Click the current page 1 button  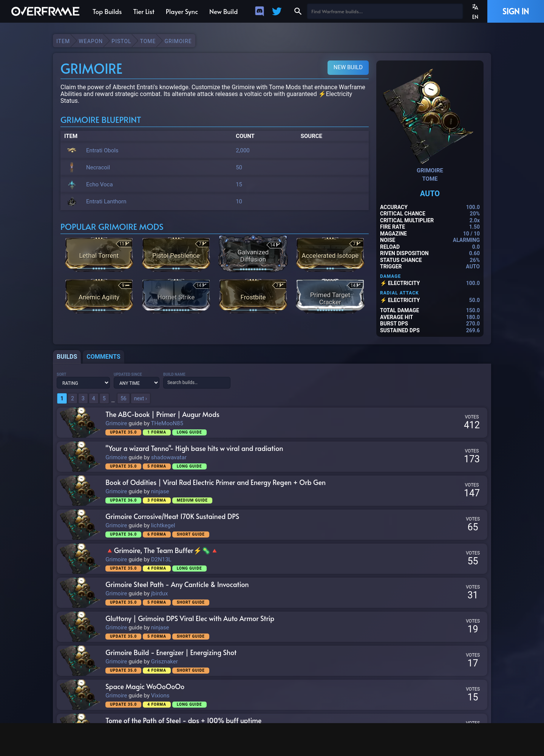tap(62, 398)
